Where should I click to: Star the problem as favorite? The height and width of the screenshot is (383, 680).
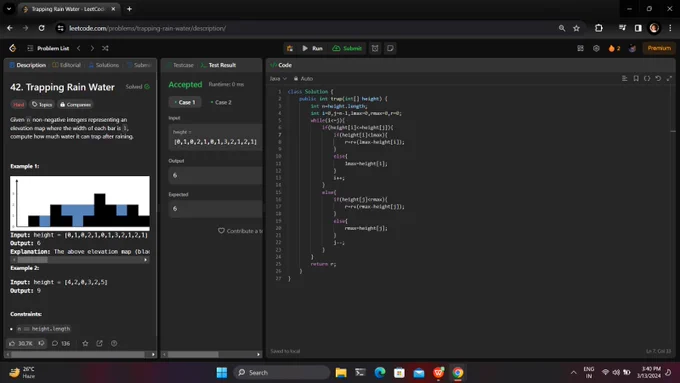[x=85, y=343]
